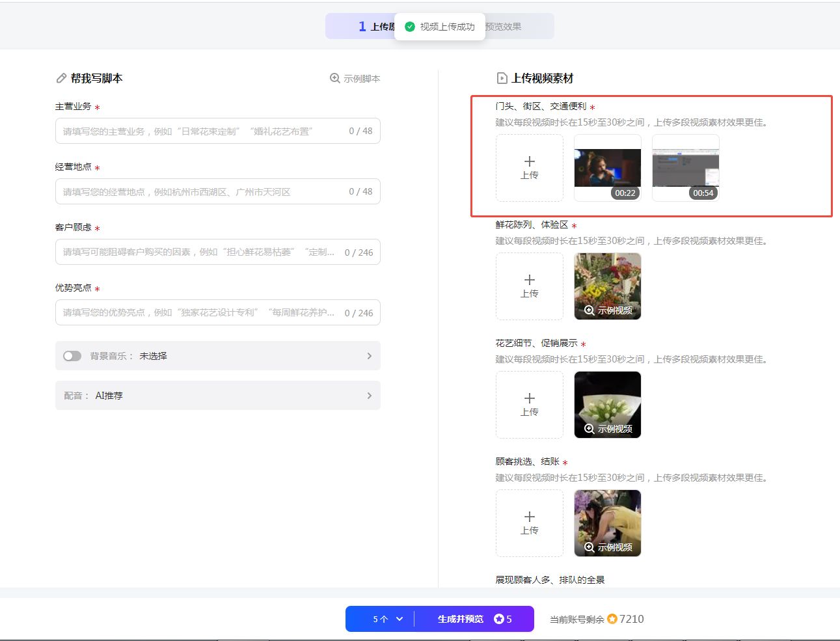Click upload plus under 门头、街区、交通便利
840x641 pixels.
point(530,168)
